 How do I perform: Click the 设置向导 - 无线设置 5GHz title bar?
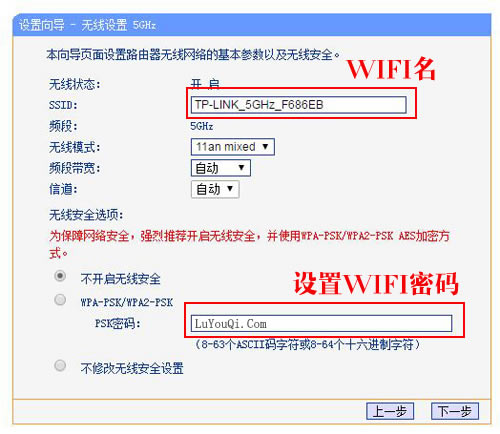252,25
